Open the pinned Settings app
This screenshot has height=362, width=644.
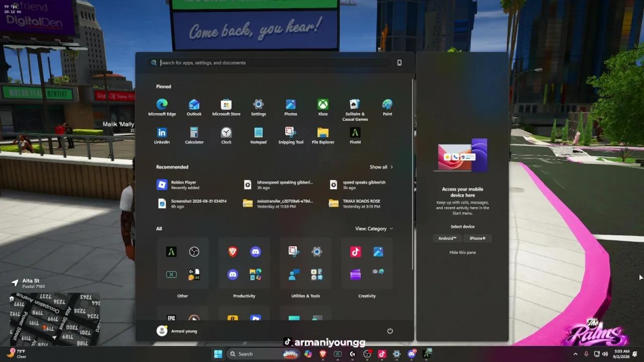pyautogui.click(x=259, y=108)
